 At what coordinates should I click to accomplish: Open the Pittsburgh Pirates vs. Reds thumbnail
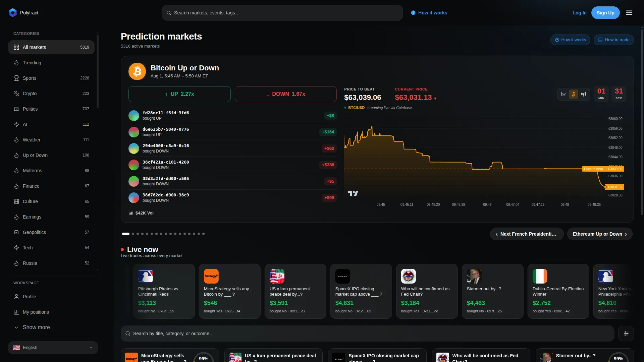point(146,276)
